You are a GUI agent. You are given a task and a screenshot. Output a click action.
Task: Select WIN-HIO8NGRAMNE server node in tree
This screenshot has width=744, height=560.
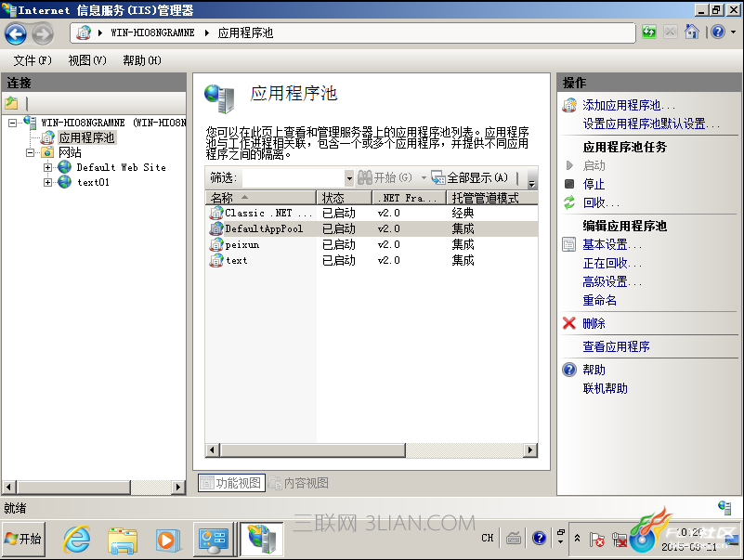[x=113, y=123]
